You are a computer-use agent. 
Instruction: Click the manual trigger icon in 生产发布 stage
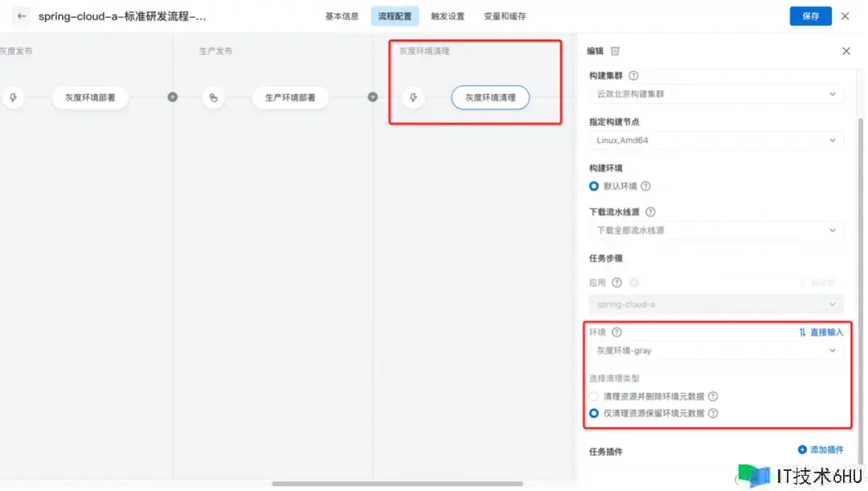tap(213, 98)
